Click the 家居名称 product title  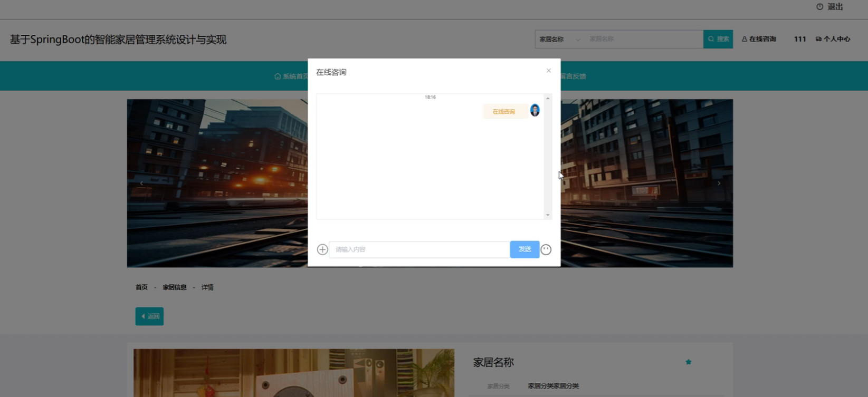pos(493,362)
